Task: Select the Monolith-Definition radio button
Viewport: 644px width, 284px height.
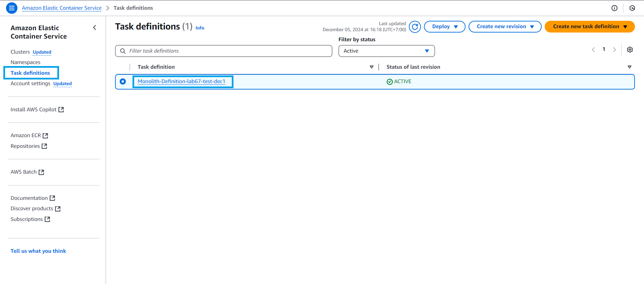Action: pyautogui.click(x=123, y=81)
